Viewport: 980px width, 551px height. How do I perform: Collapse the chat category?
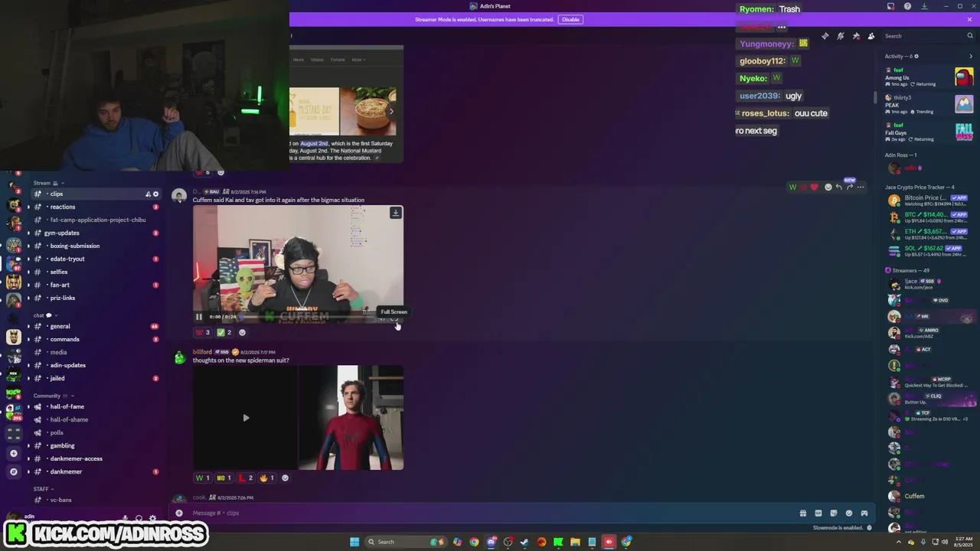[x=44, y=315]
